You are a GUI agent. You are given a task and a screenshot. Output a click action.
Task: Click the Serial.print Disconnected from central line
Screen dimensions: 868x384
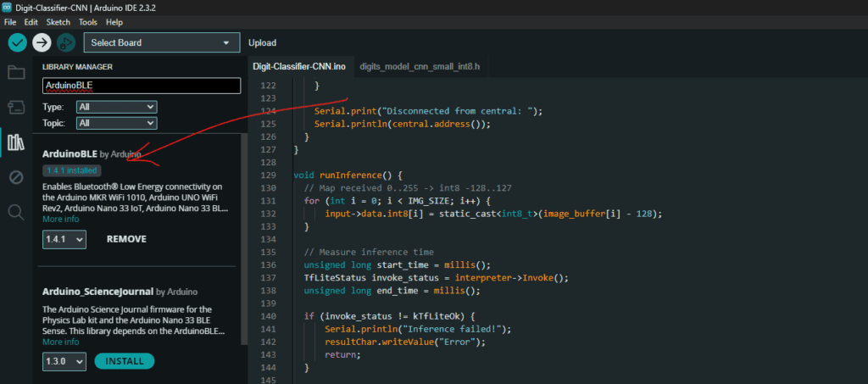click(x=429, y=111)
